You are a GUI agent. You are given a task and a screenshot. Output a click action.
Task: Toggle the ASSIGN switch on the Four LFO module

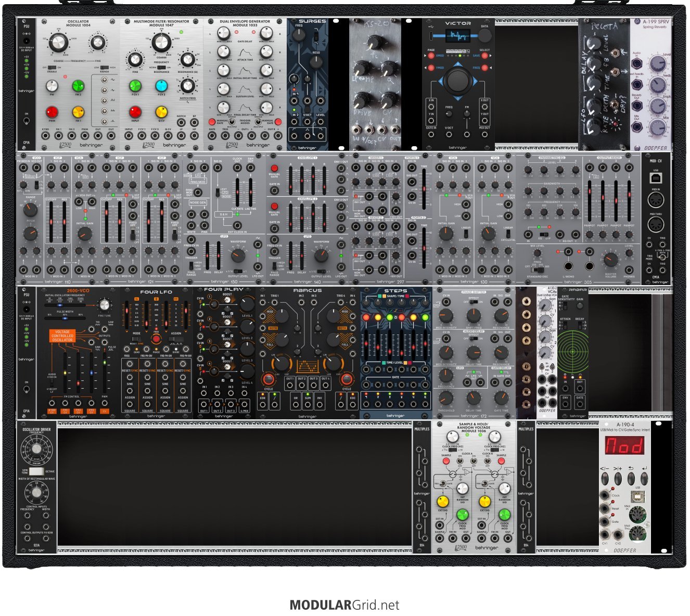pos(175,339)
